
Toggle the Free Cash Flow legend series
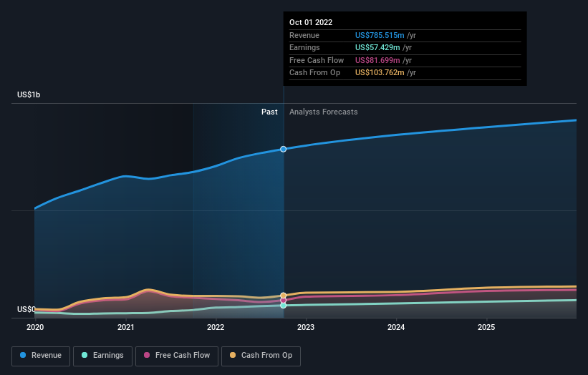click(x=177, y=356)
